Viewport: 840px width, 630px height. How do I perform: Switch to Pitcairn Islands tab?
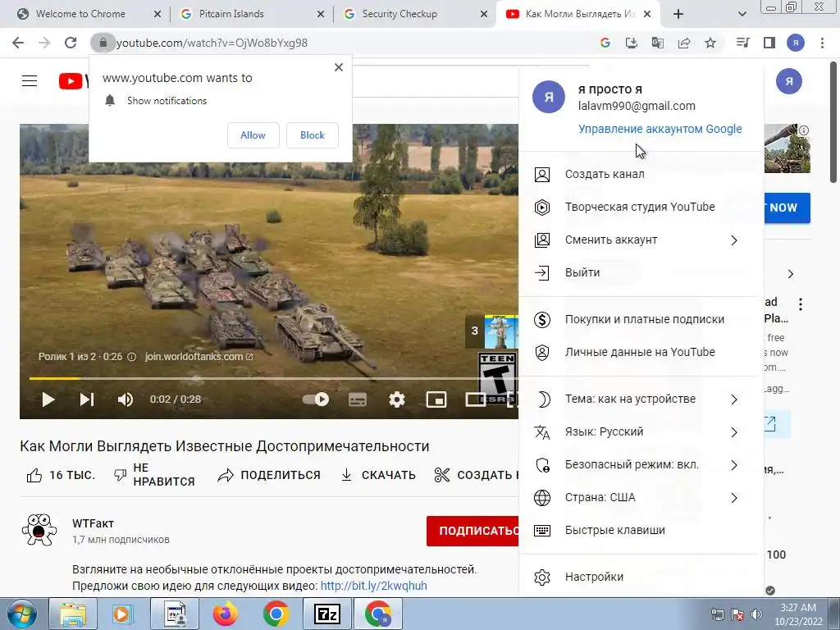(x=231, y=14)
